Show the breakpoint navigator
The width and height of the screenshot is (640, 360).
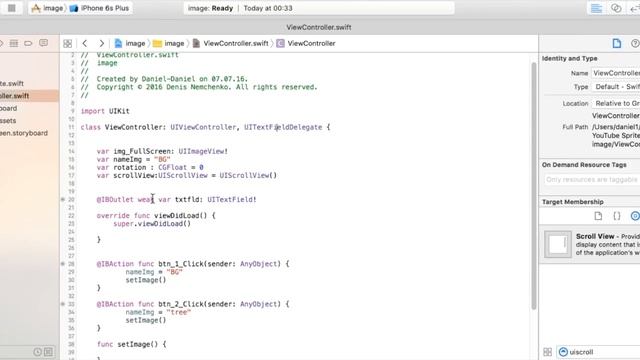[x=28, y=43]
